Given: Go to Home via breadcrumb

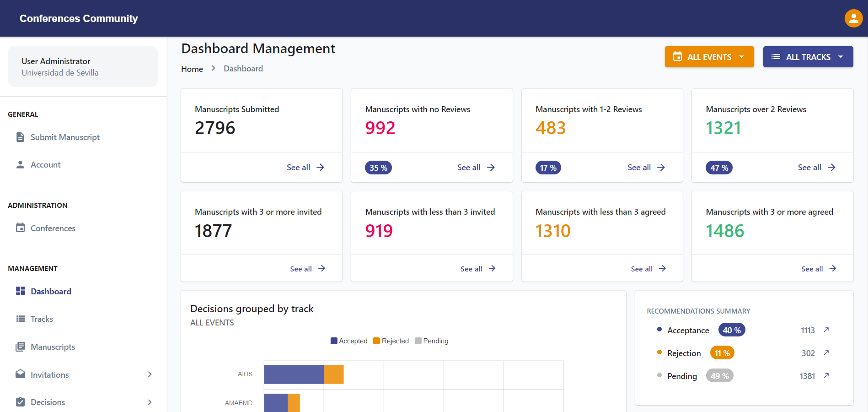Looking at the screenshot, I should [x=192, y=69].
